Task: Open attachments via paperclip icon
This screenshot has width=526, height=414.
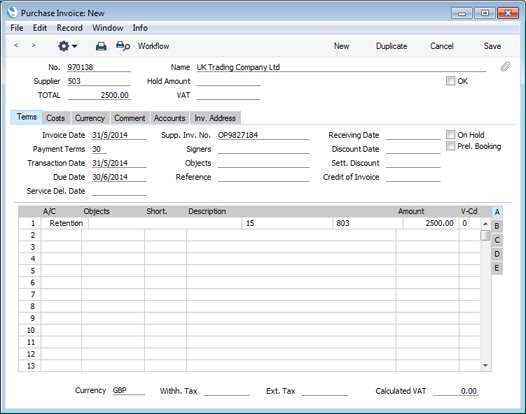Action: tap(505, 67)
